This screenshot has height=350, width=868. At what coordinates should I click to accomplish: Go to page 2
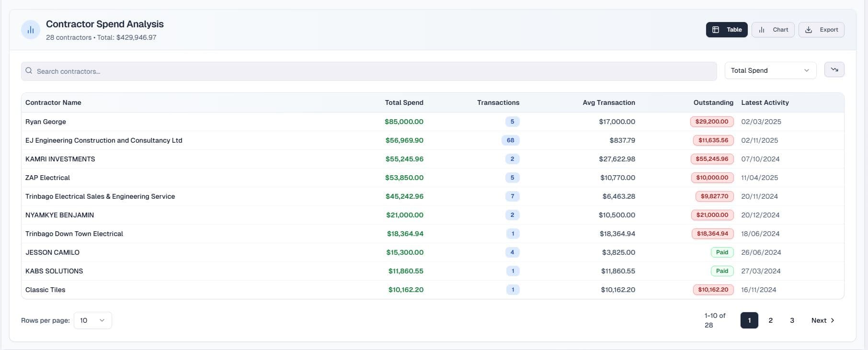tap(770, 320)
